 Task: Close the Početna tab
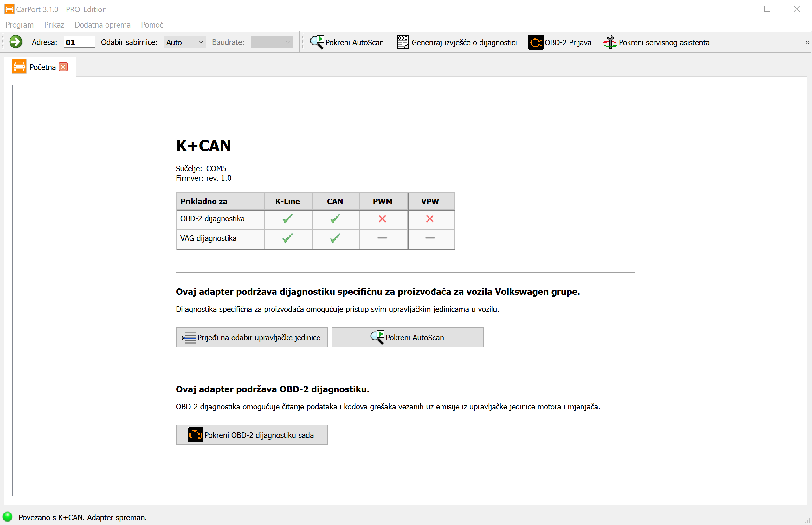63,67
